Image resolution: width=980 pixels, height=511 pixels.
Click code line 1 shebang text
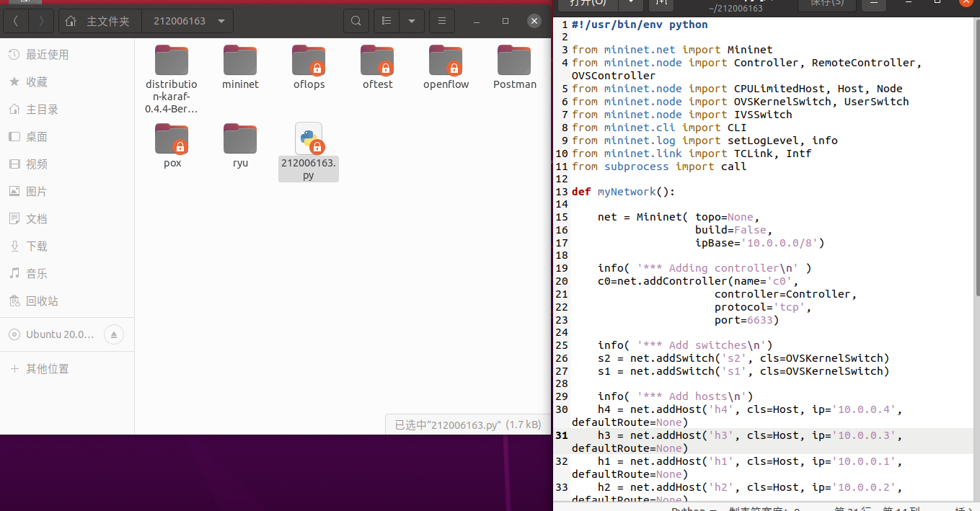640,25
